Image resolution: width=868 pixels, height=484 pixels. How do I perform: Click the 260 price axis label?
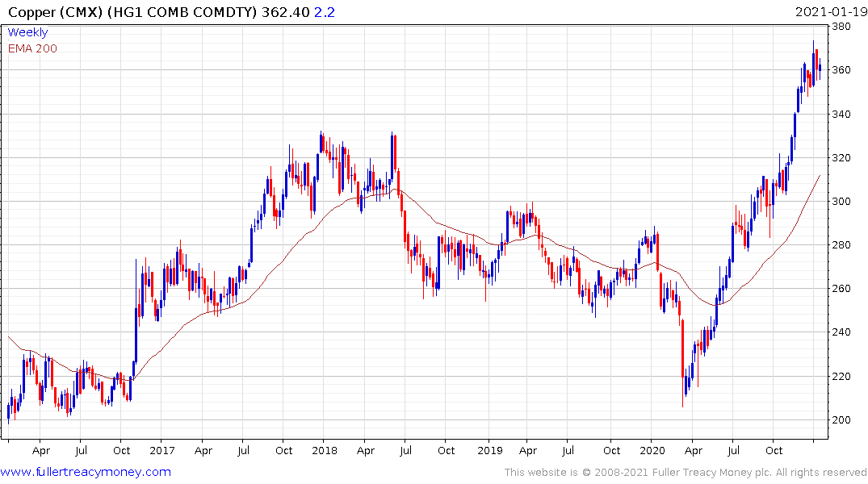841,289
